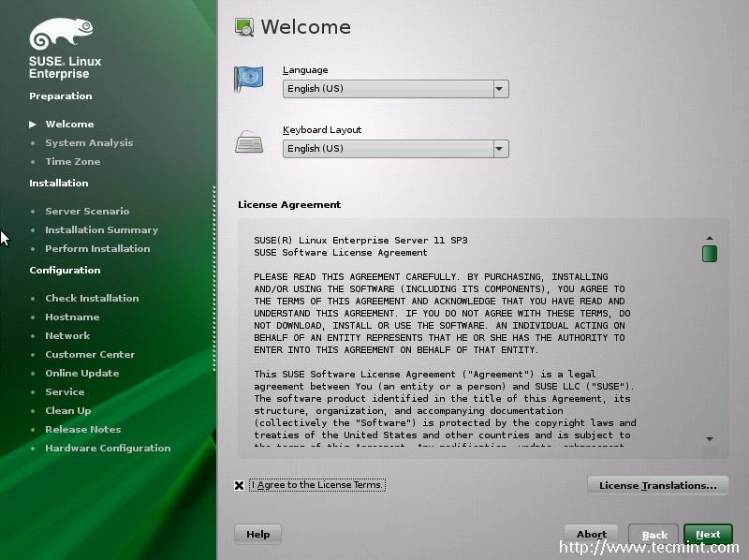Click the SUSE chameleon logo

pyautogui.click(x=61, y=34)
